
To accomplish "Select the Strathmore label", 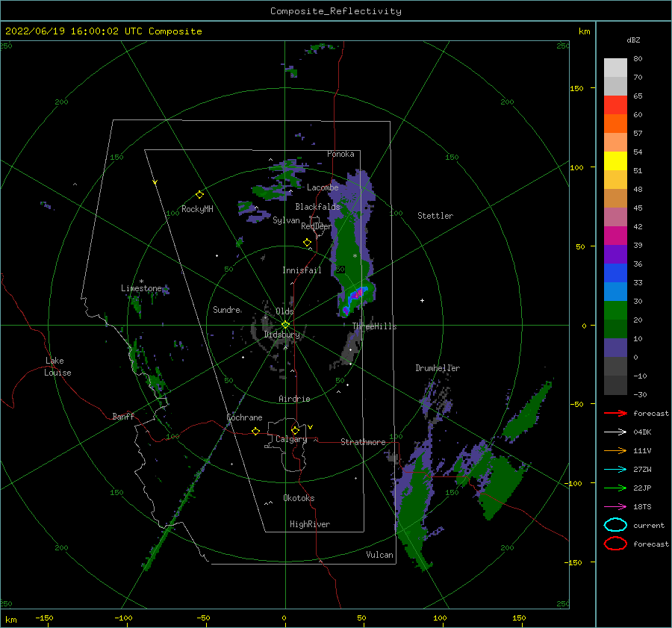I will coord(363,442).
